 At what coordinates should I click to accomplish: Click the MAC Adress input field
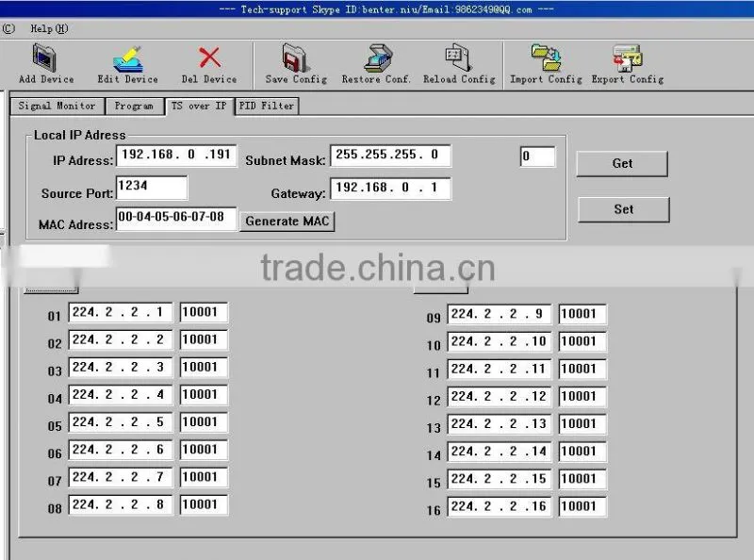pyautogui.click(x=176, y=219)
